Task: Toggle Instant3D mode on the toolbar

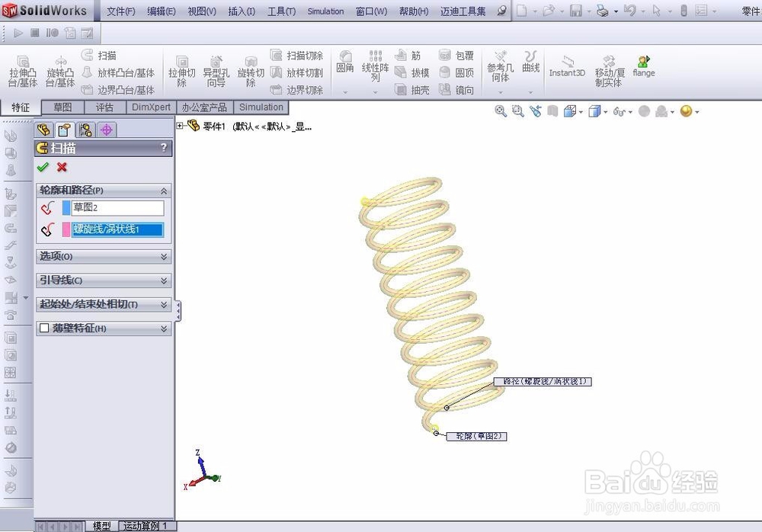Action: 566,69
